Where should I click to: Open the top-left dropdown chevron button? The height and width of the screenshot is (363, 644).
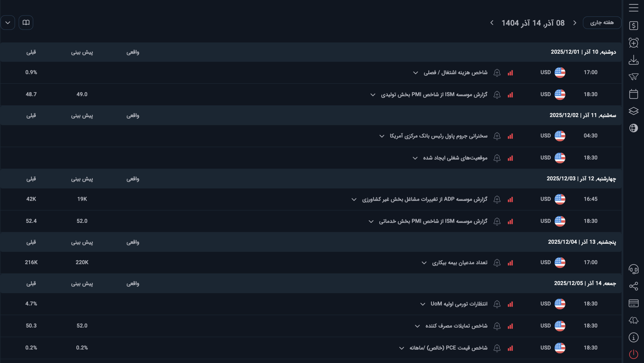(x=8, y=23)
